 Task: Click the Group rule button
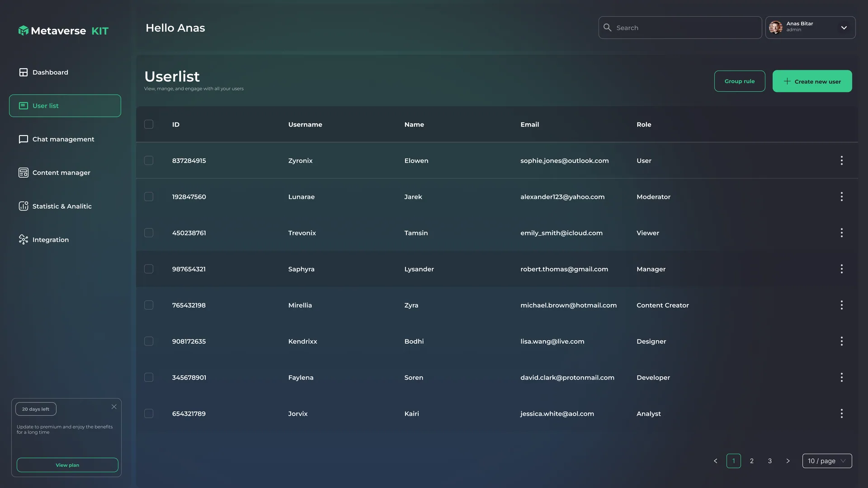pos(740,81)
